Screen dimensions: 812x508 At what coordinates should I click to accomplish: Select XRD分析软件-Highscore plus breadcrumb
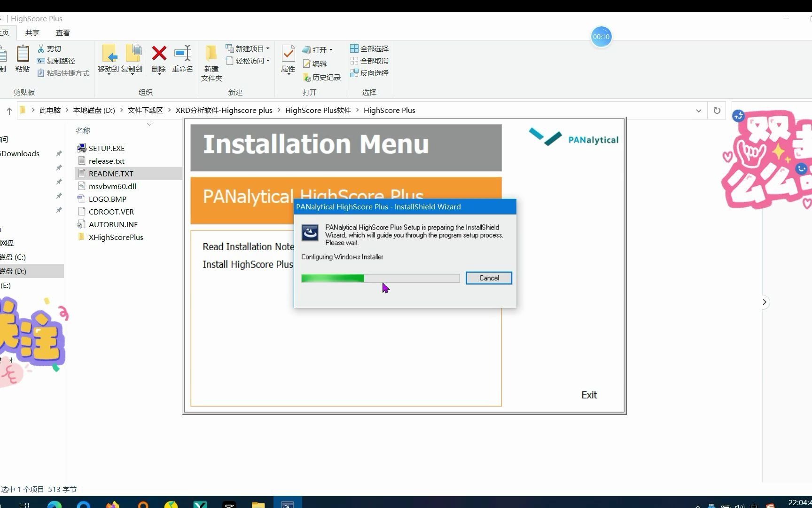pos(224,110)
